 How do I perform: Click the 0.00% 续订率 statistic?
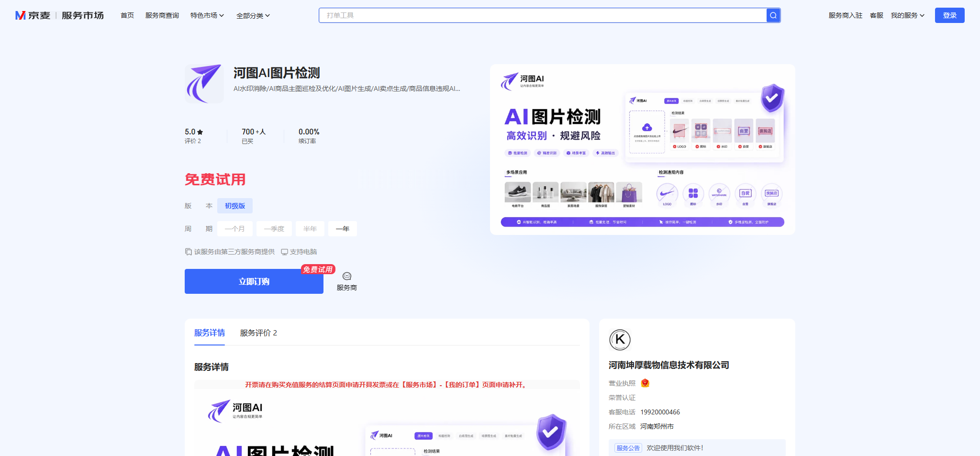[309, 136]
